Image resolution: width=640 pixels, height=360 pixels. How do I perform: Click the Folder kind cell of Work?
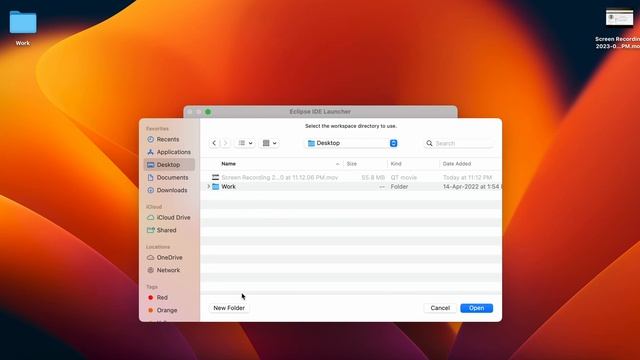(399, 187)
